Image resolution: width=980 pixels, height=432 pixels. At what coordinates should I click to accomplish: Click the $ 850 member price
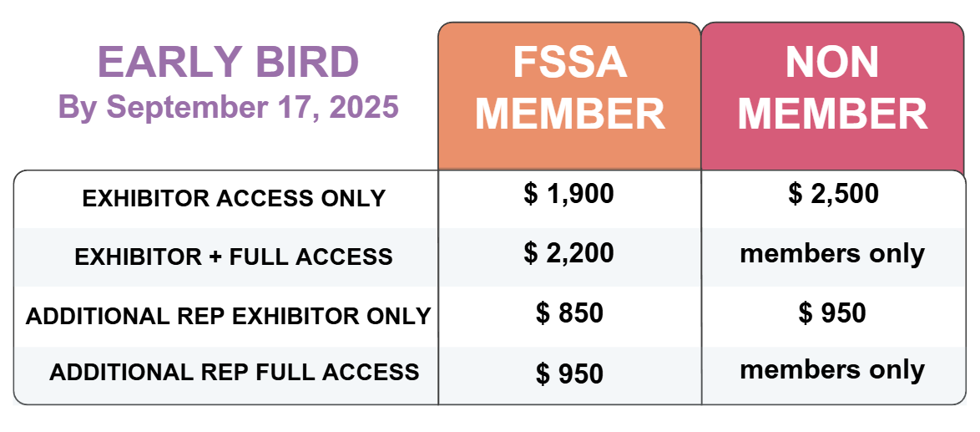click(569, 313)
